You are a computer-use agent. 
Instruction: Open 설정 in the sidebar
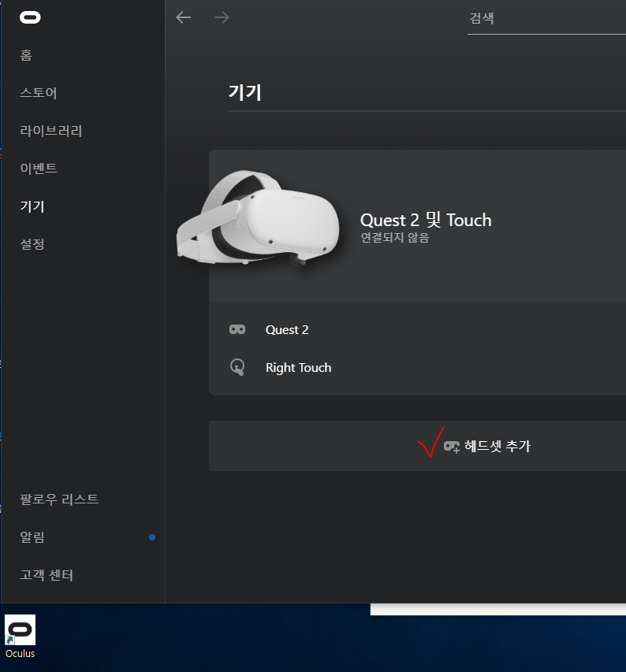(x=32, y=244)
